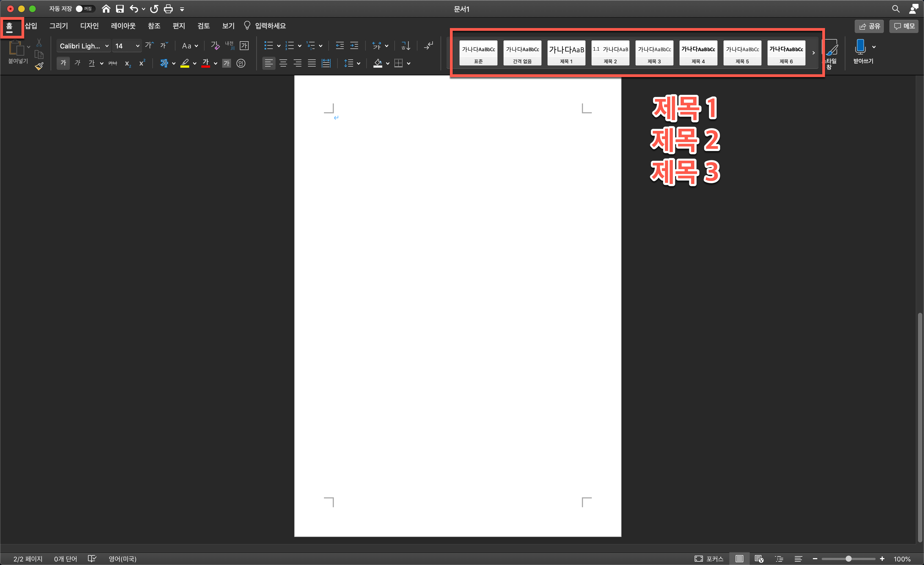Toggle italic formatting button
Image resolution: width=924 pixels, height=565 pixels.
tap(77, 63)
